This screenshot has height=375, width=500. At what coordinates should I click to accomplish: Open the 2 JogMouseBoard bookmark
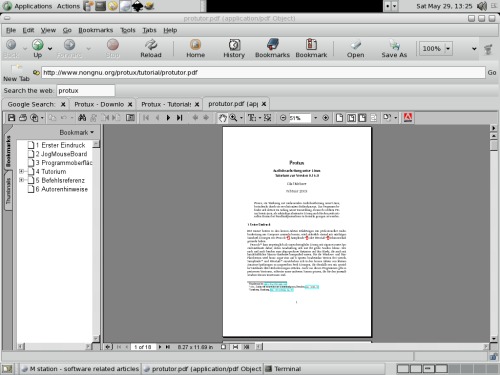click(61, 154)
